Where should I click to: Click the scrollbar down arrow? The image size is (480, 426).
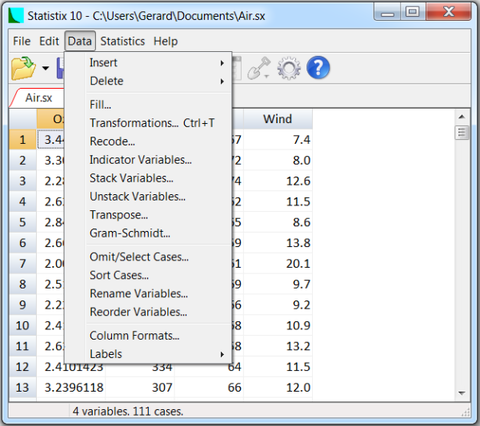pyautogui.click(x=462, y=393)
